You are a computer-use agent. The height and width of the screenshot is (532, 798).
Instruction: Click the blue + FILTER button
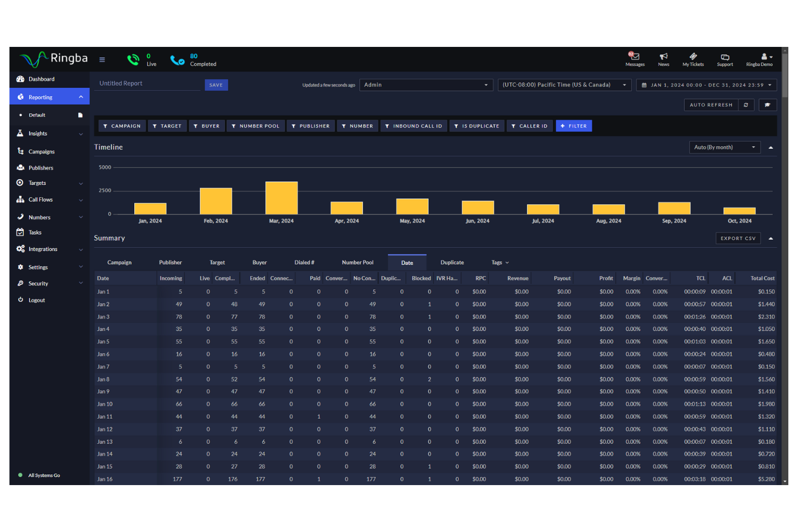click(x=574, y=126)
